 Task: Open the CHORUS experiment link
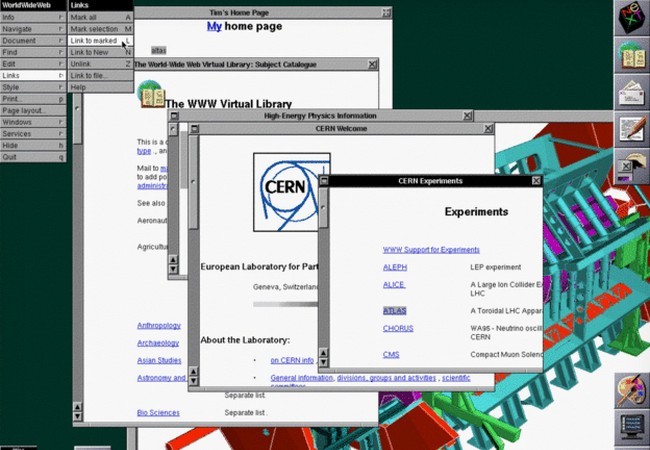(398, 328)
